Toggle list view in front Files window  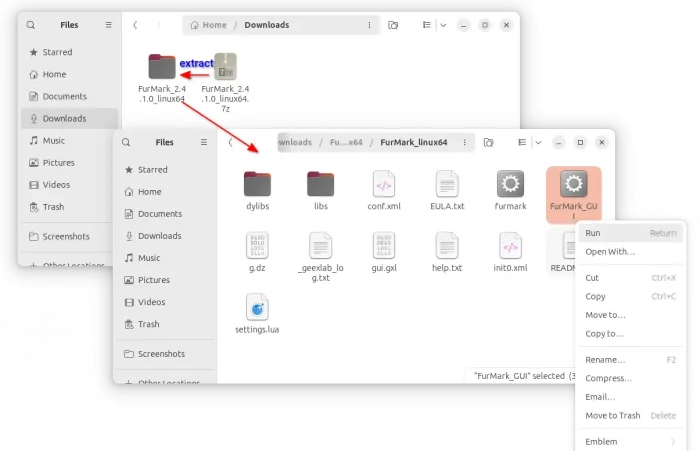(522, 142)
